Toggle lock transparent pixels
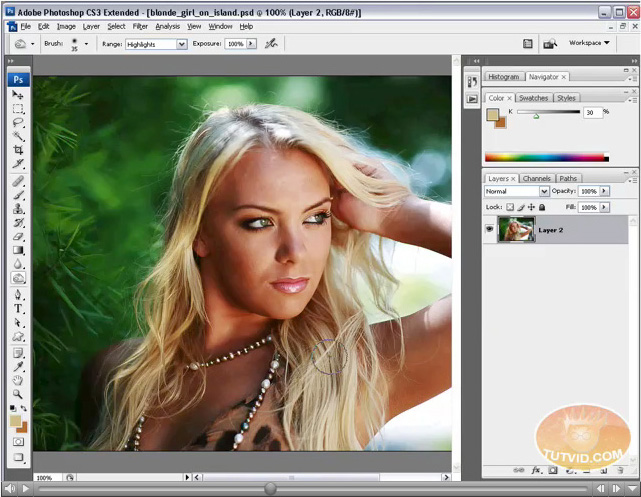 (510, 207)
